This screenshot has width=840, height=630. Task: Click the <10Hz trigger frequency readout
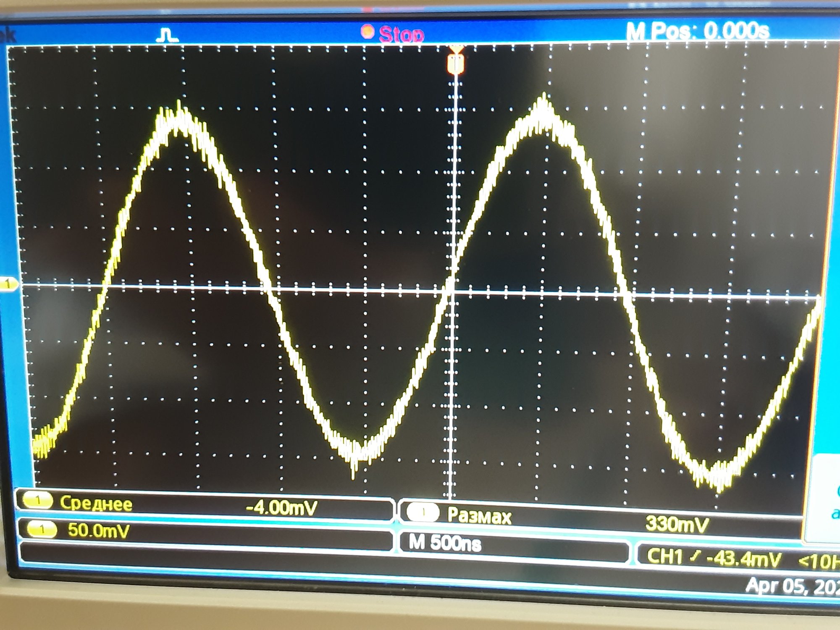(819, 561)
